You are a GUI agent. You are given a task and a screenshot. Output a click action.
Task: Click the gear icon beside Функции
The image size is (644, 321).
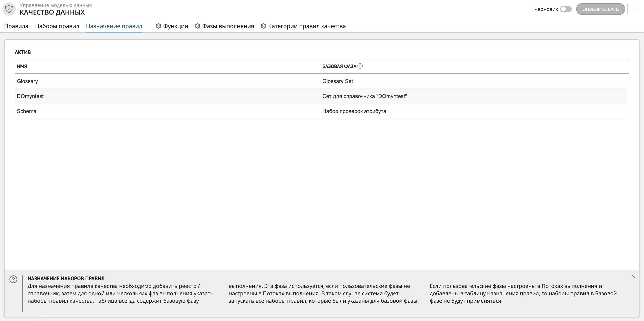click(159, 26)
